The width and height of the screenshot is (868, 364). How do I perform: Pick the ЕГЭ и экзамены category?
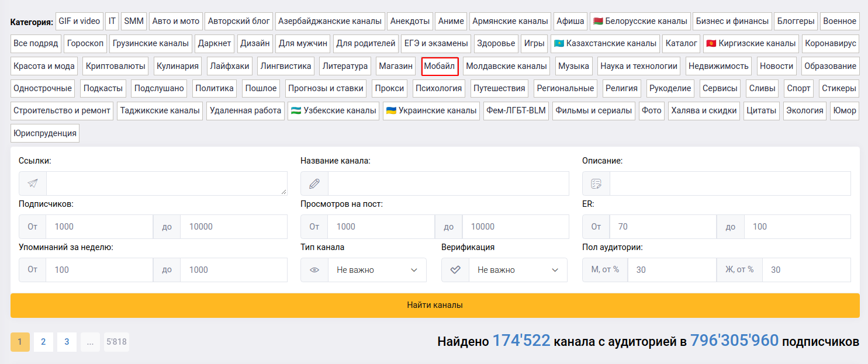[436, 43]
